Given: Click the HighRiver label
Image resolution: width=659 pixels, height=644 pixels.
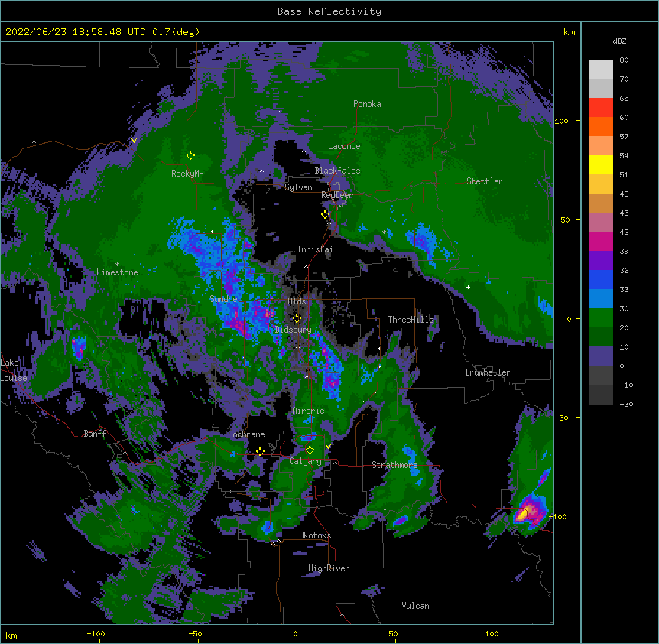Looking at the screenshot, I should coord(329,568).
